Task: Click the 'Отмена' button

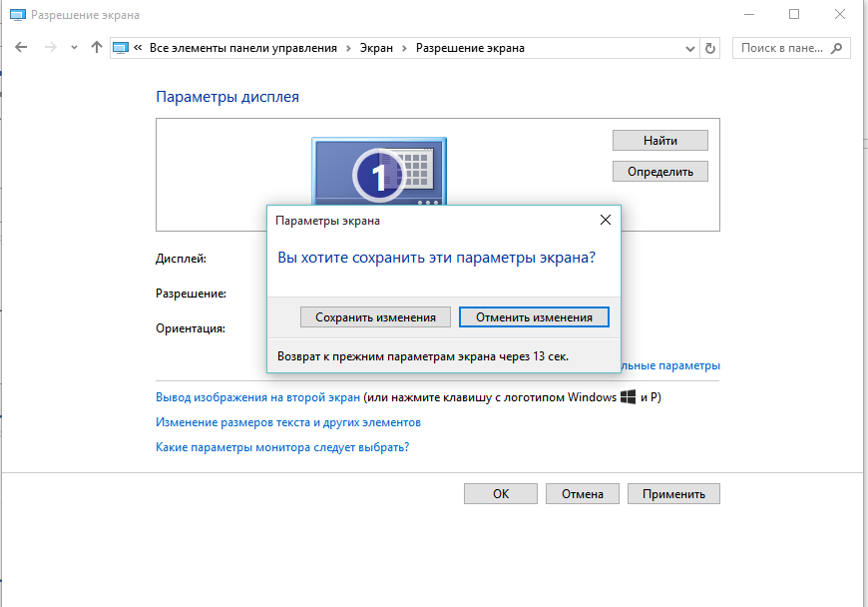Action: point(583,494)
